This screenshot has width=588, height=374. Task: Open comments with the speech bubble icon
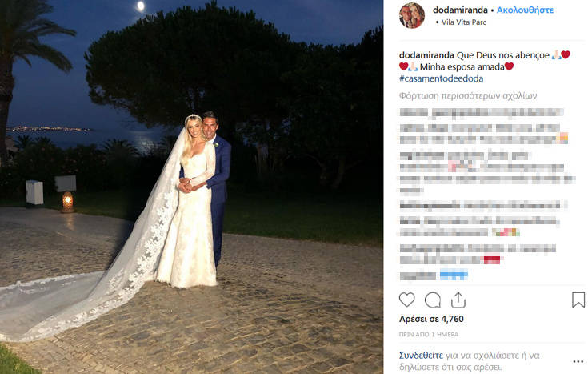(x=432, y=300)
